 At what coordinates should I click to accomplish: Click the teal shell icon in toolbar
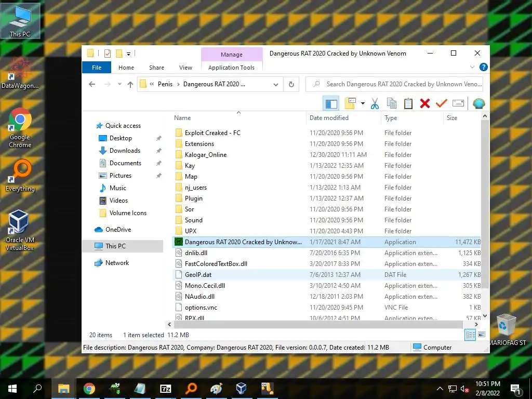[x=478, y=103]
